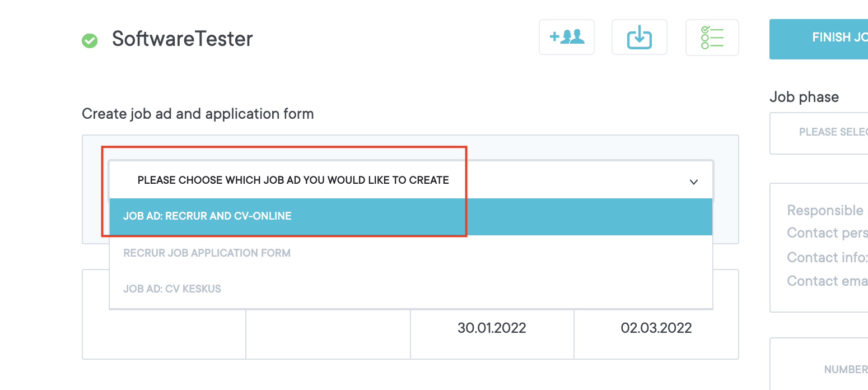
Task: Open the green checklist icon
Action: click(x=712, y=38)
